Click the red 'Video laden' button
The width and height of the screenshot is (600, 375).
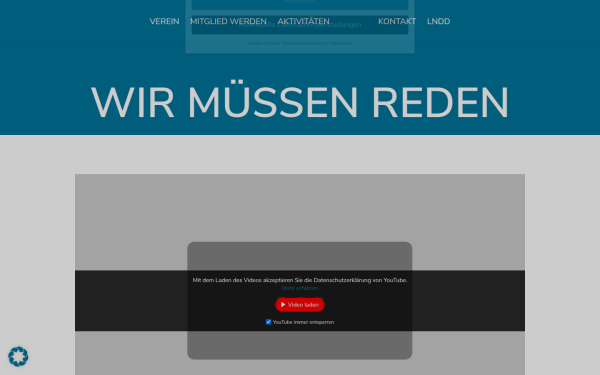click(300, 305)
